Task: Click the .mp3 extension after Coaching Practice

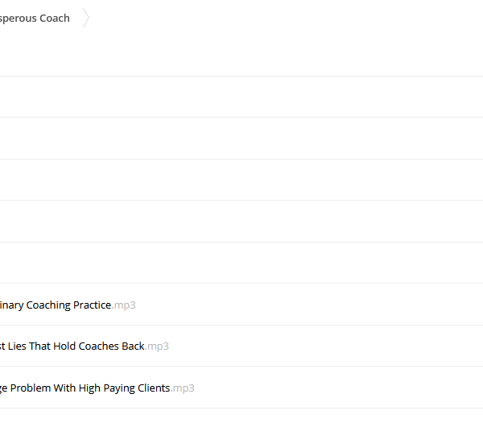Action: click(123, 305)
